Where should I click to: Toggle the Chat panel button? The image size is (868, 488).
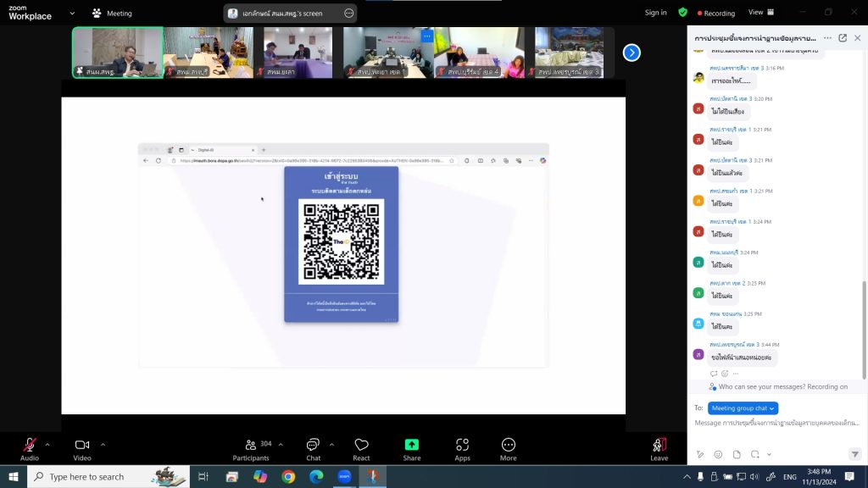coord(314,449)
